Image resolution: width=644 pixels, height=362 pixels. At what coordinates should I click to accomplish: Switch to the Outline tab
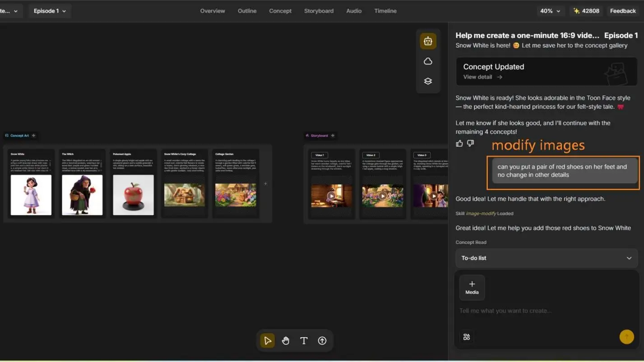point(247,11)
